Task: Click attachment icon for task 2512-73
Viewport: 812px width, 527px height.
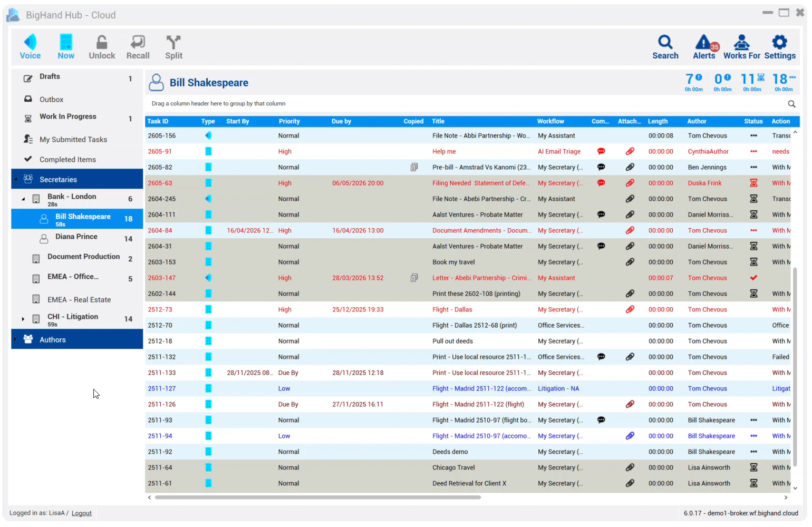Action: [x=630, y=309]
